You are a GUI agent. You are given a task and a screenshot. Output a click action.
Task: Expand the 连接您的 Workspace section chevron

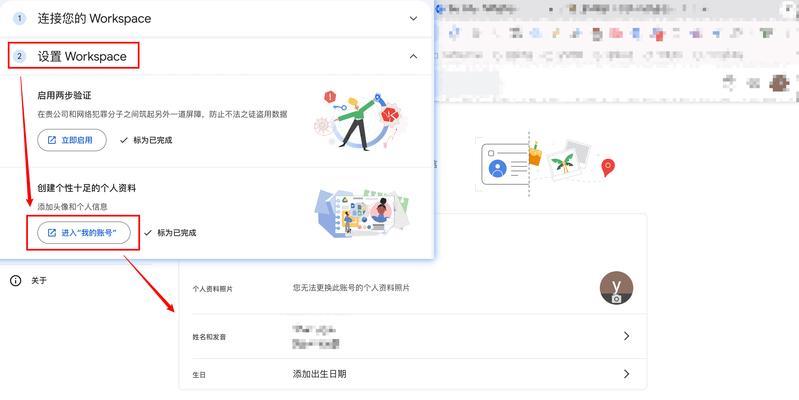point(413,18)
